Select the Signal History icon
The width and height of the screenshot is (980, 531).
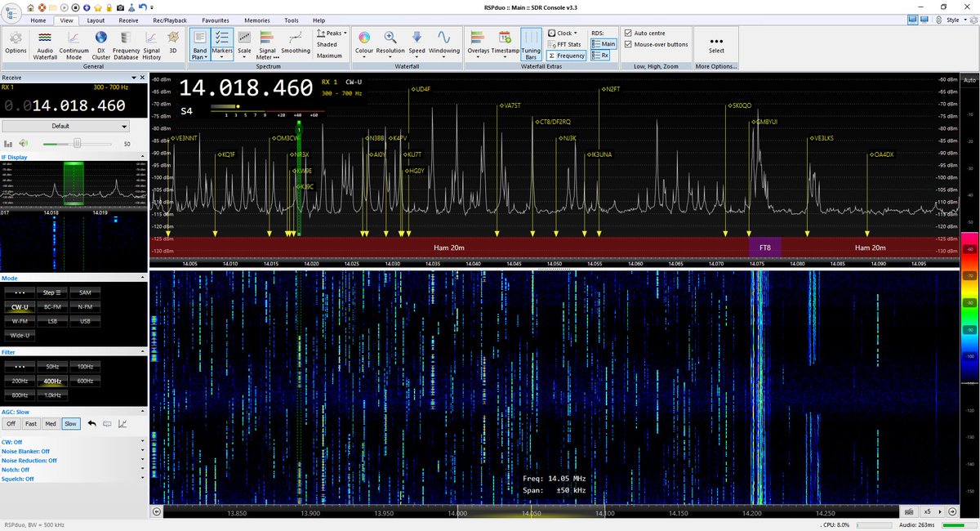pyautogui.click(x=151, y=44)
